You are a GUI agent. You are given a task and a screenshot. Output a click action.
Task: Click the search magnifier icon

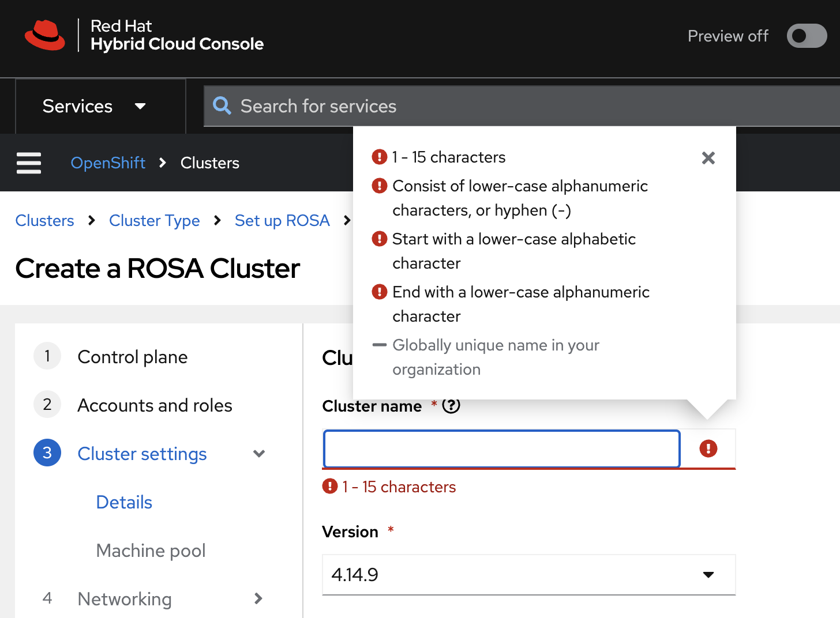(x=222, y=106)
